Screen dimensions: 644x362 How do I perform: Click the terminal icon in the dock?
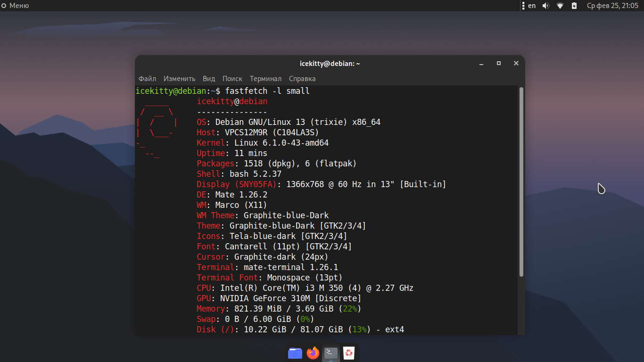click(331, 353)
